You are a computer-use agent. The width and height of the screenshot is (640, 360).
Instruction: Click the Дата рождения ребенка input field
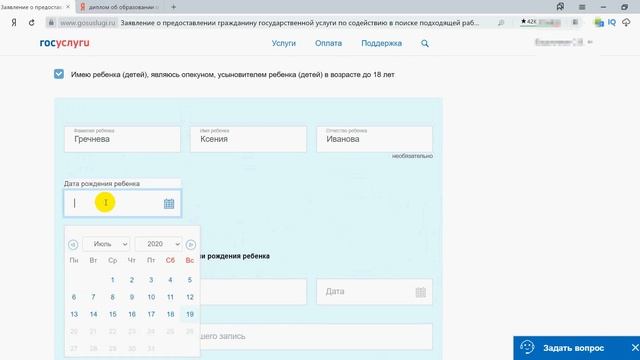[122, 203]
